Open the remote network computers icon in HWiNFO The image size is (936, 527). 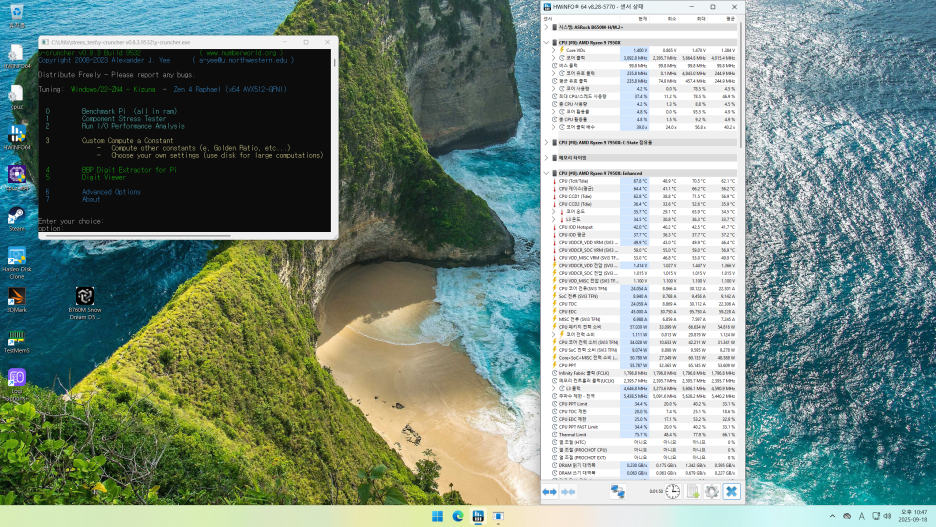point(618,492)
